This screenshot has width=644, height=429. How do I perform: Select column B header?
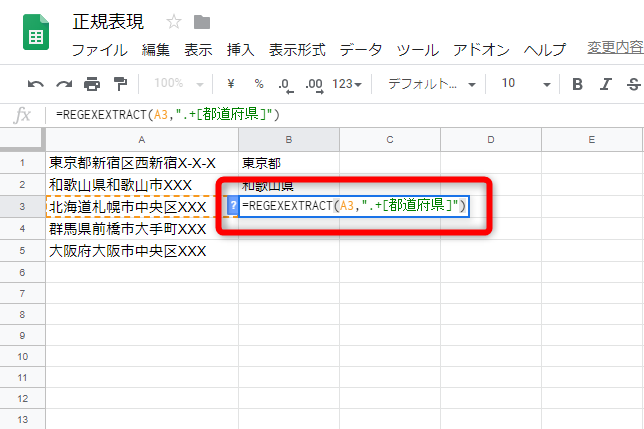tap(289, 140)
